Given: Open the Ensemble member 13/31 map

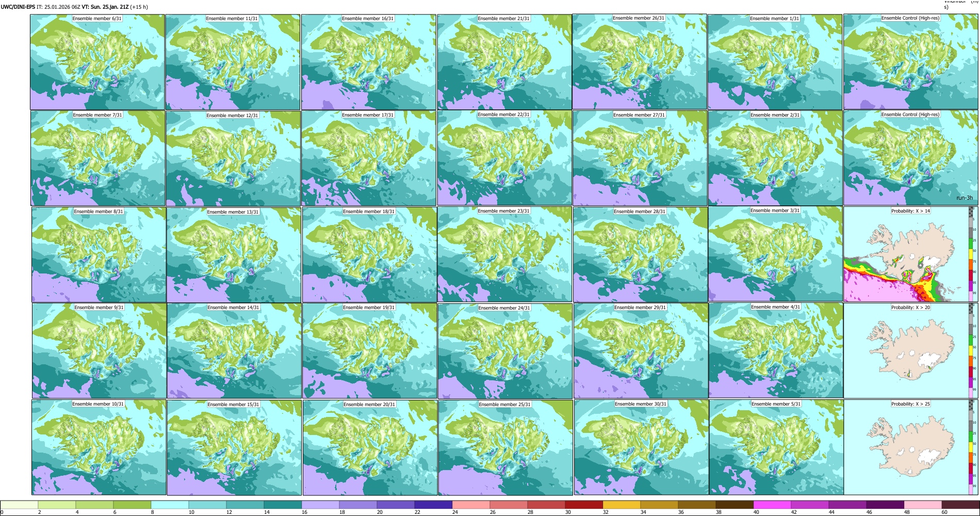Looking at the screenshot, I should point(234,255).
